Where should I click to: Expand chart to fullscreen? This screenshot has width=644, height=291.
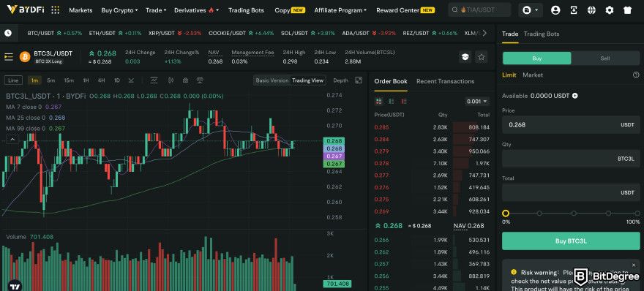(359, 80)
